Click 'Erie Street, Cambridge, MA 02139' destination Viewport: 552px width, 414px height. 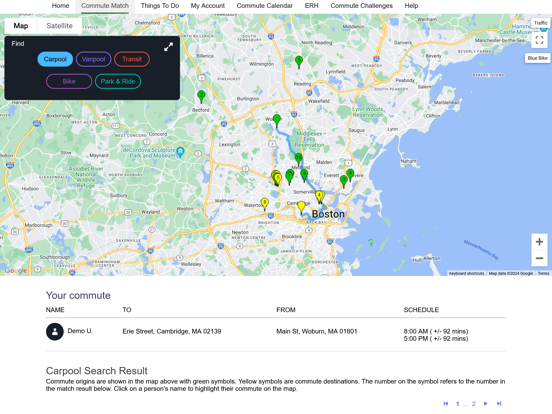coord(172,331)
